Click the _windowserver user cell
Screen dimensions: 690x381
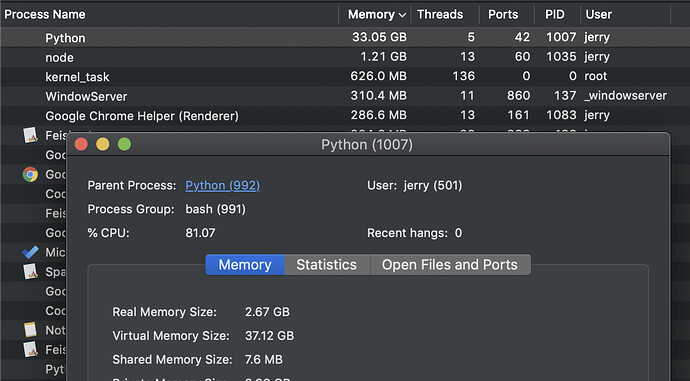pyautogui.click(x=625, y=95)
